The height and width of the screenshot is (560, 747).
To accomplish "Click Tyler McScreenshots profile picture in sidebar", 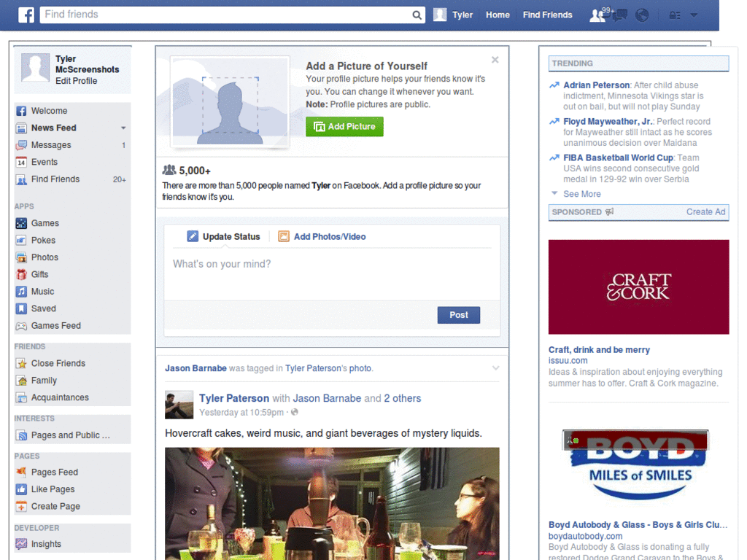I will 35,67.
